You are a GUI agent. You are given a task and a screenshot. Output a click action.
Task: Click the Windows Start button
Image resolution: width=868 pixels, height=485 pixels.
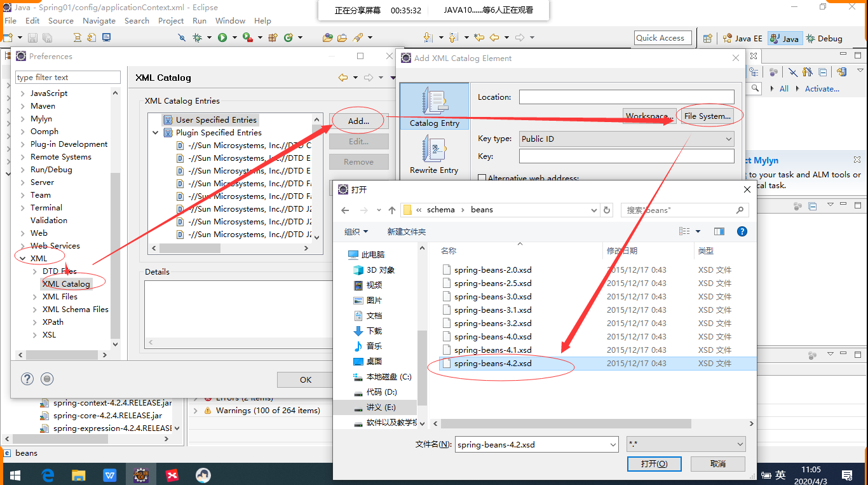point(14,475)
